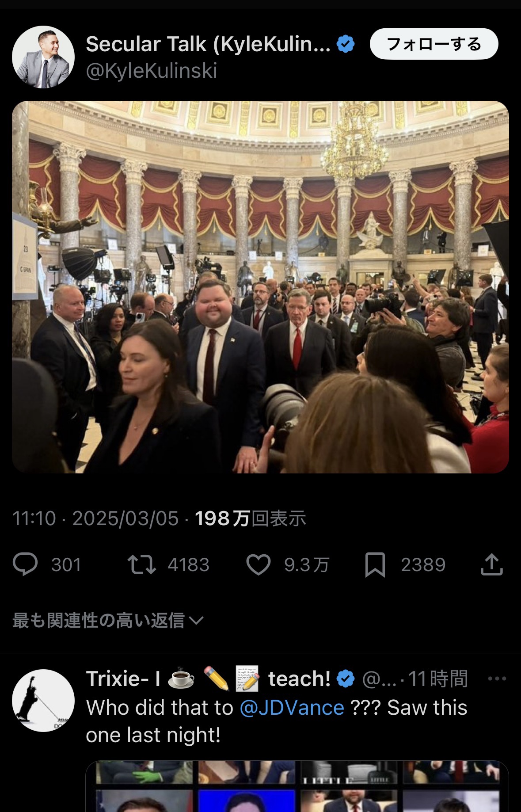Image resolution: width=521 pixels, height=812 pixels.
Task: Tap the verified badge beside Trixie's name
Action: point(346,679)
